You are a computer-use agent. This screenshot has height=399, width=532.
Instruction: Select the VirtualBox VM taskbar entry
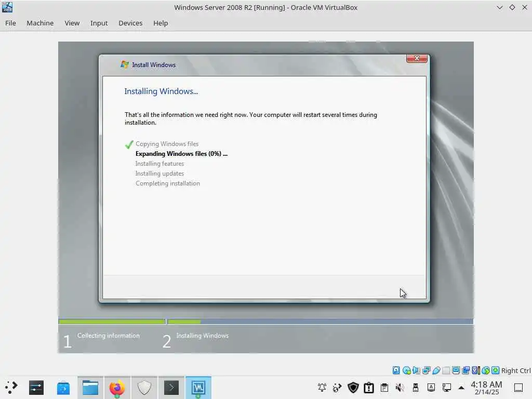198,388
